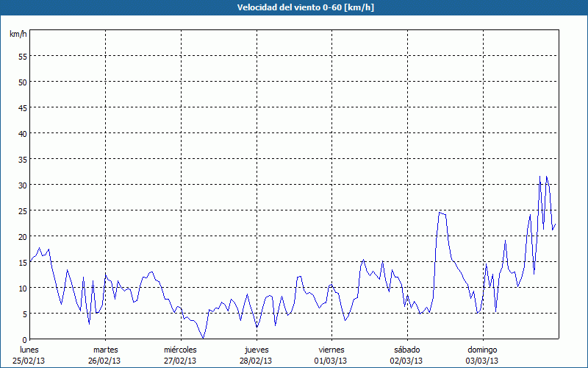
Task: Click the 0 y-axis tick label
Action: [24, 339]
